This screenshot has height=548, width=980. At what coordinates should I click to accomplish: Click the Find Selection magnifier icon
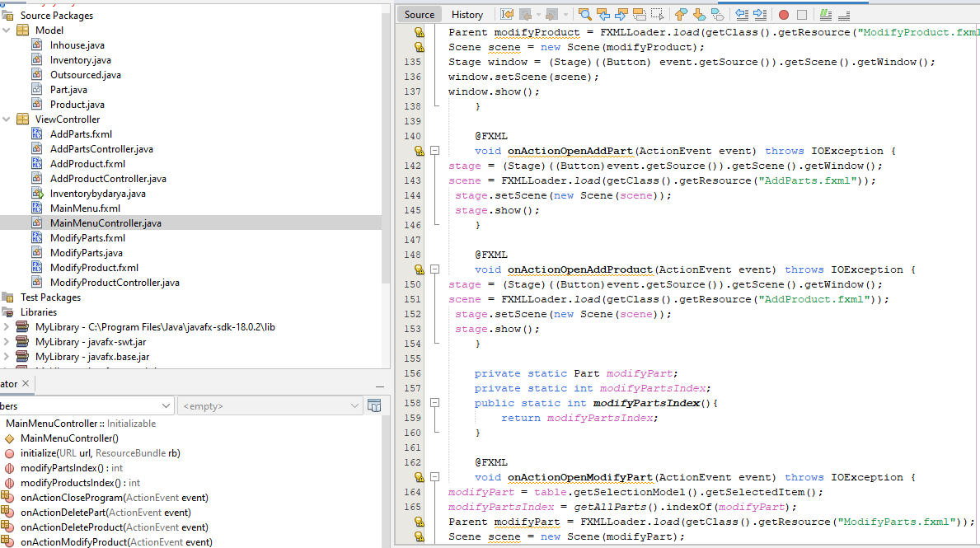[584, 14]
